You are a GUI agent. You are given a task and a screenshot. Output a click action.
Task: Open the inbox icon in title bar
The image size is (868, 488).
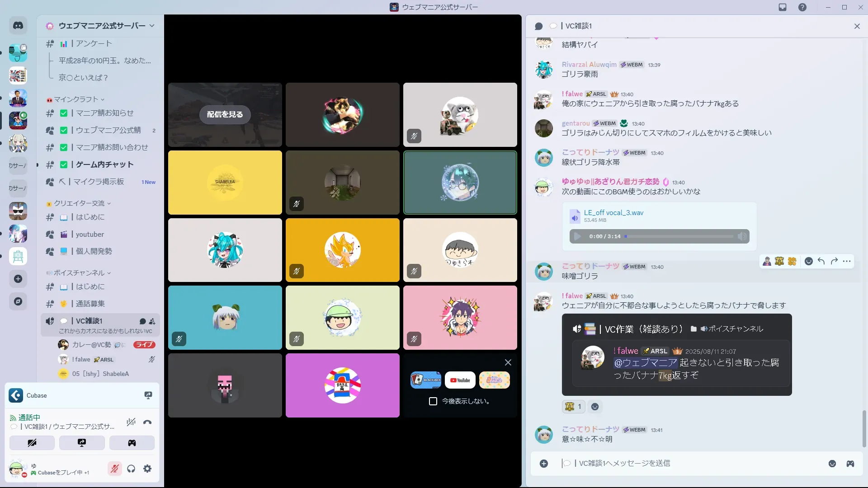click(x=783, y=7)
